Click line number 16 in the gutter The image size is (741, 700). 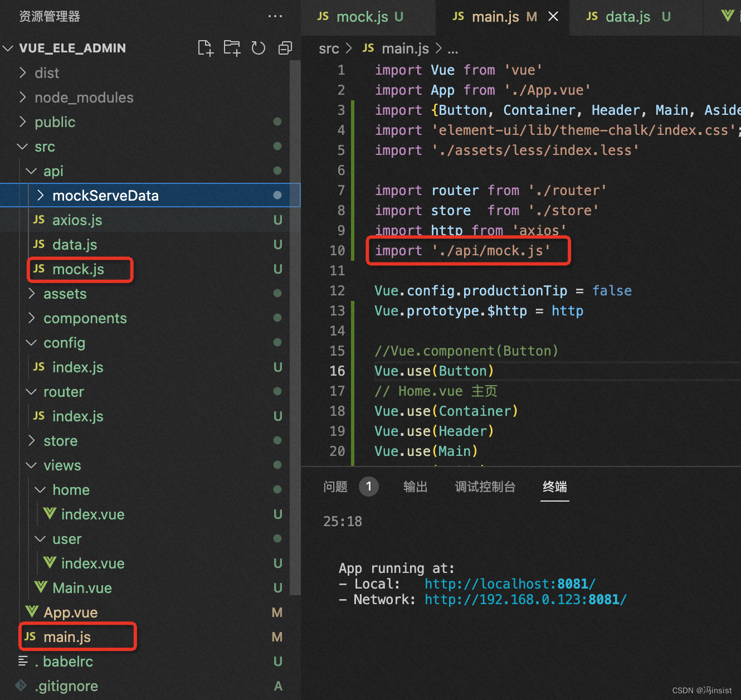(x=337, y=371)
